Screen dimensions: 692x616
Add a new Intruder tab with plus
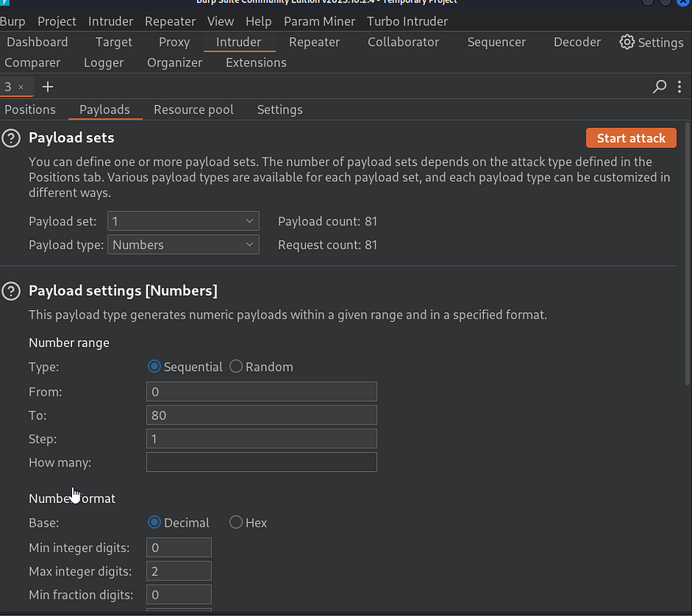(47, 87)
